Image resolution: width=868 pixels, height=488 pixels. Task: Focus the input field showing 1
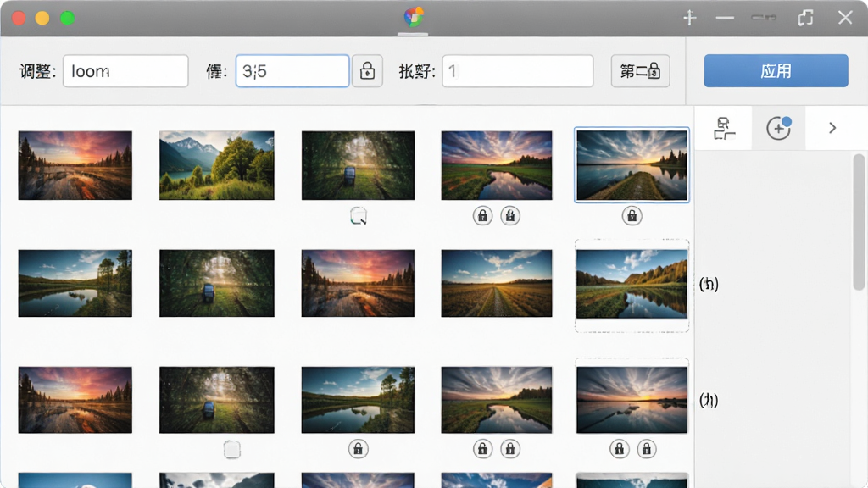pyautogui.click(x=518, y=71)
